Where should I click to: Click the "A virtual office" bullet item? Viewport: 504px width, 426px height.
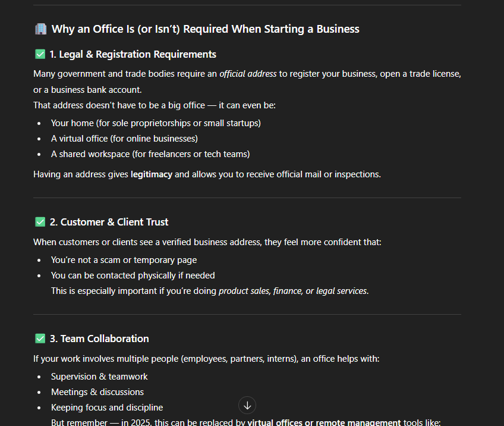point(124,139)
